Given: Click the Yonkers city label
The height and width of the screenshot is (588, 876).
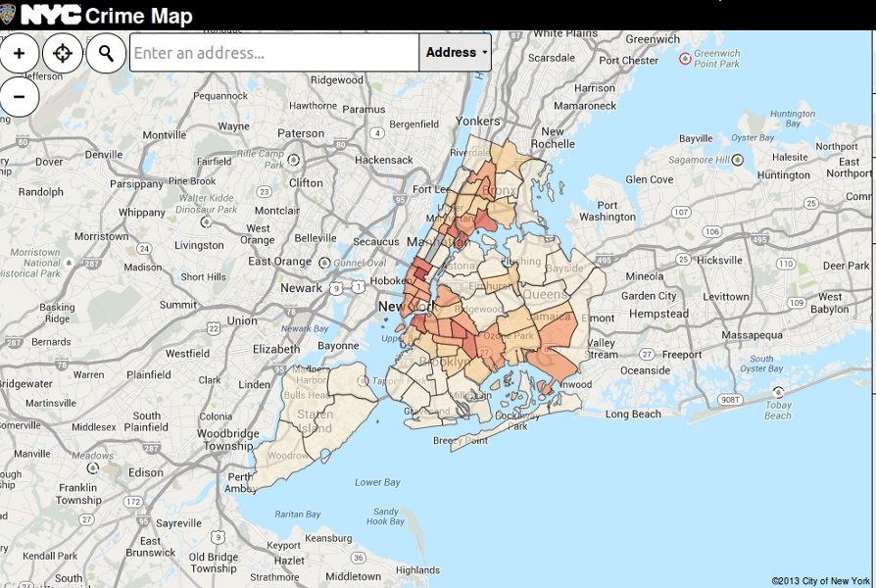Looking at the screenshot, I should pos(477,121).
